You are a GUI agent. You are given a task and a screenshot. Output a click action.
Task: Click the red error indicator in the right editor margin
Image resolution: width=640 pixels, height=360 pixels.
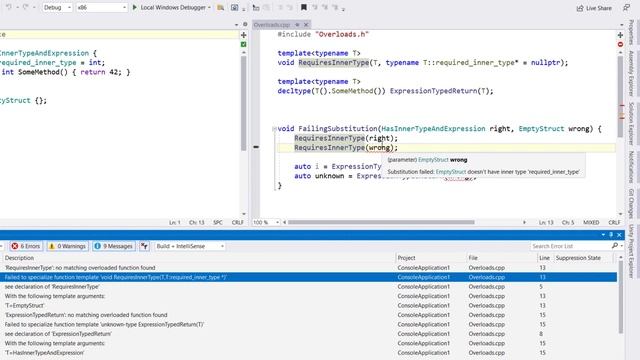tap(620, 44)
